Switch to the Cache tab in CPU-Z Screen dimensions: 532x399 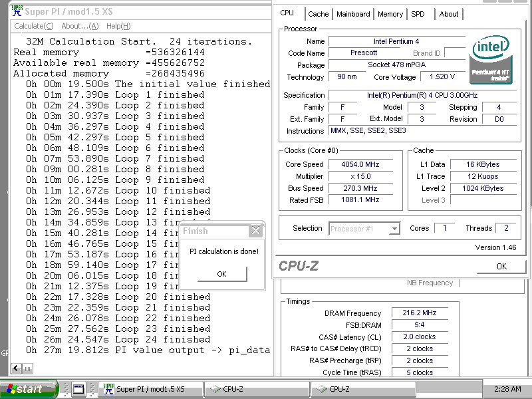319,14
